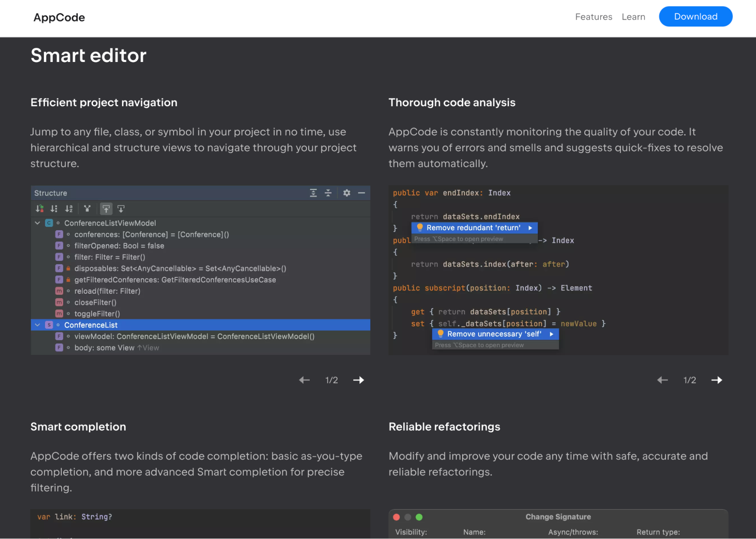Screen dimensions: 756x539
Task: Select the conferences: [Conference] field row
Action: click(x=200, y=234)
